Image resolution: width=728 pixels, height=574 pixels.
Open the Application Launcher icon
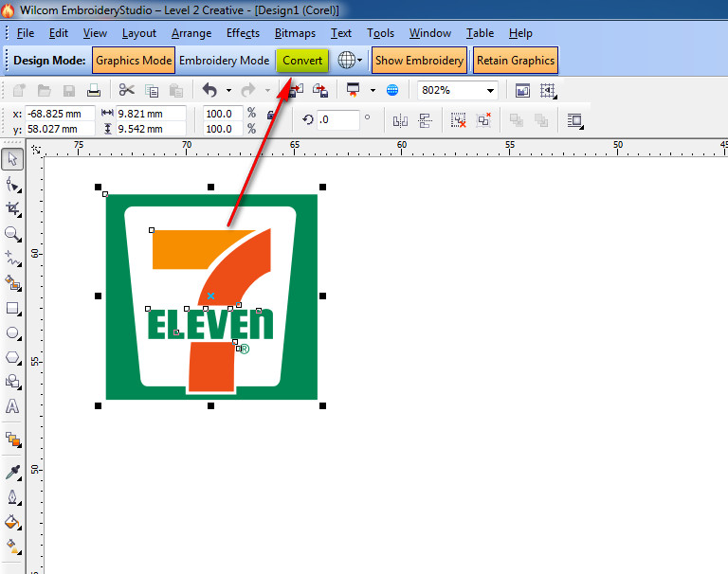pyautogui.click(x=354, y=90)
